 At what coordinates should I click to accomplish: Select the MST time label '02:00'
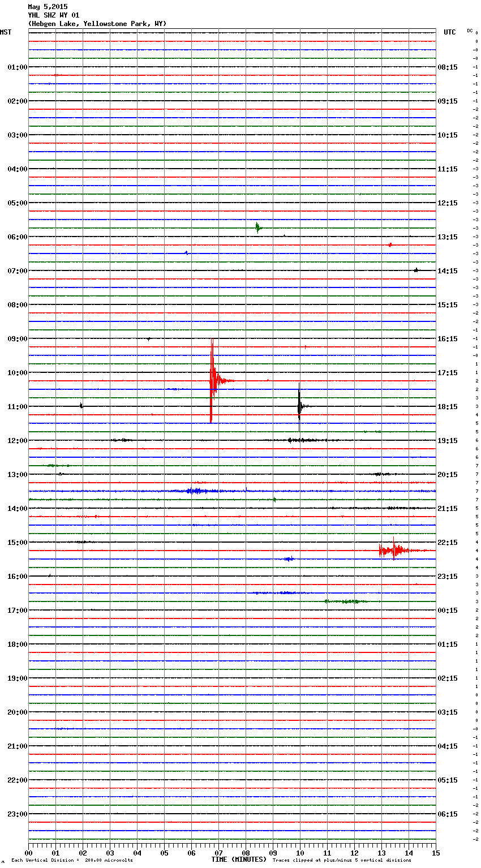point(18,101)
